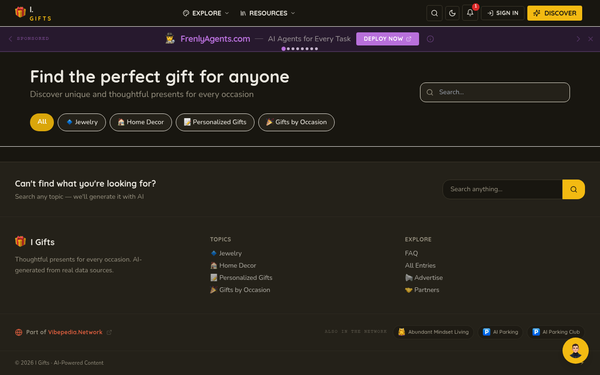
Task: Go to next sponsored banner
Action: [x=578, y=39]
